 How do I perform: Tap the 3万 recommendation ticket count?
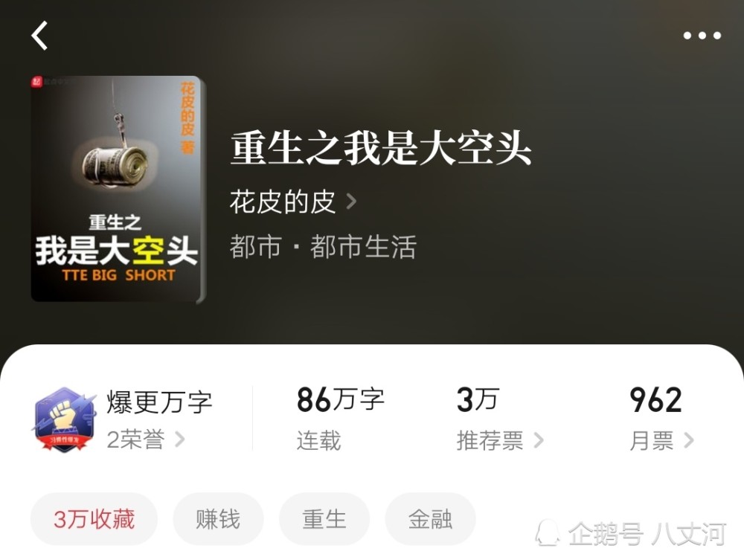pos(478,399)
